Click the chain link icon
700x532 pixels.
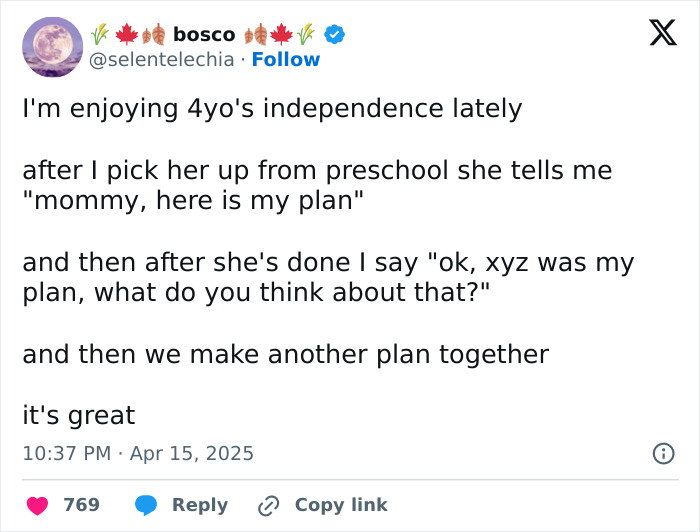(x=269, y=506)
